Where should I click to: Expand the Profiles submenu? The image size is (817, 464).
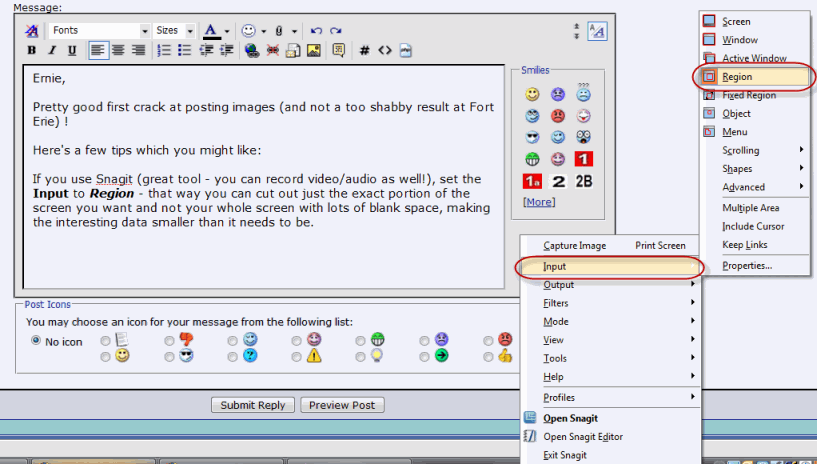[x=611, y=397]
